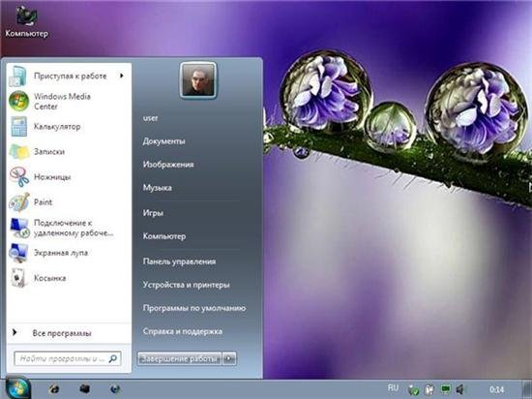
Task: Click the Windows Start orb
Action: point(17,387)
